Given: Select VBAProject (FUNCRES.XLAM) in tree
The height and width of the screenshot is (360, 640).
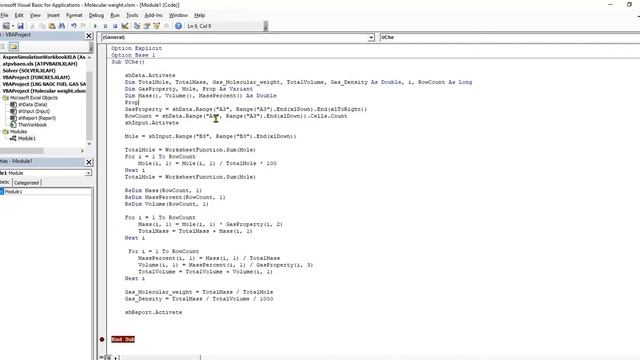Looking at the screenshot, I should click(x=36, y=78).
